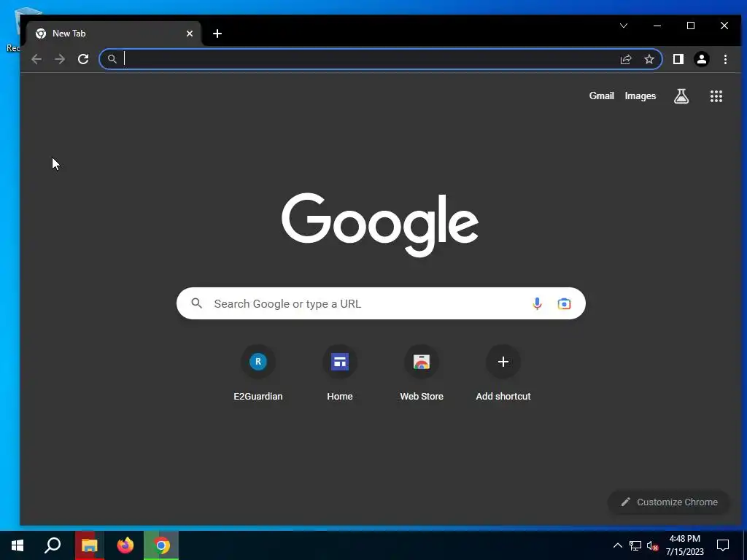Start voice search with the microphone icon

point(537,303)
